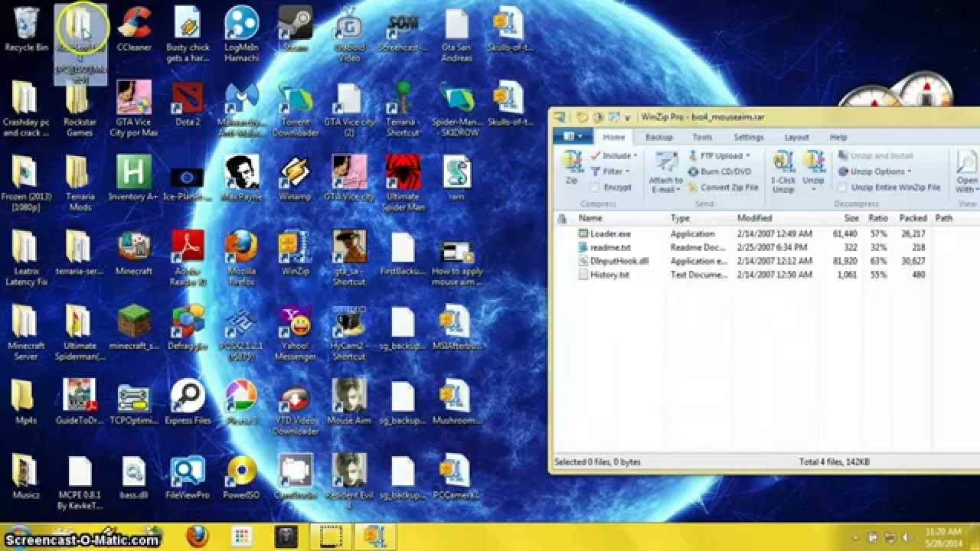Screen dimensions: 980x551
Task: Select the Inventory A+ desktop icon
Action: pos(134,179)
